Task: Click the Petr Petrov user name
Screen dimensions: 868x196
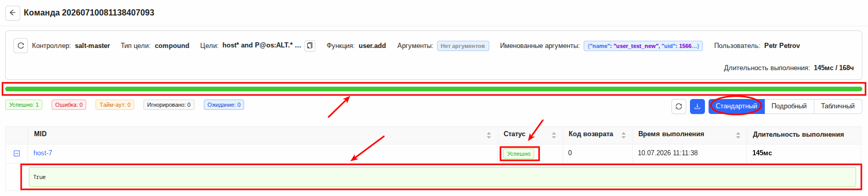Action: (x=782, y=46)
